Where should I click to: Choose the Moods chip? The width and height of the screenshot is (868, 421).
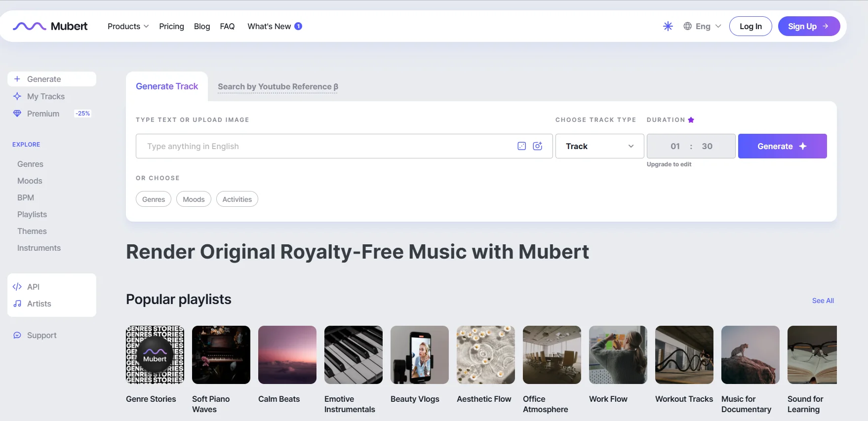click(x=194, y=199)
